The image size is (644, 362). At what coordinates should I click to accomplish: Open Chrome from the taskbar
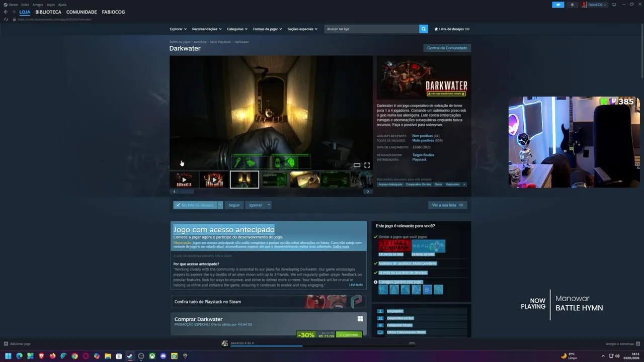click(74, 356)
